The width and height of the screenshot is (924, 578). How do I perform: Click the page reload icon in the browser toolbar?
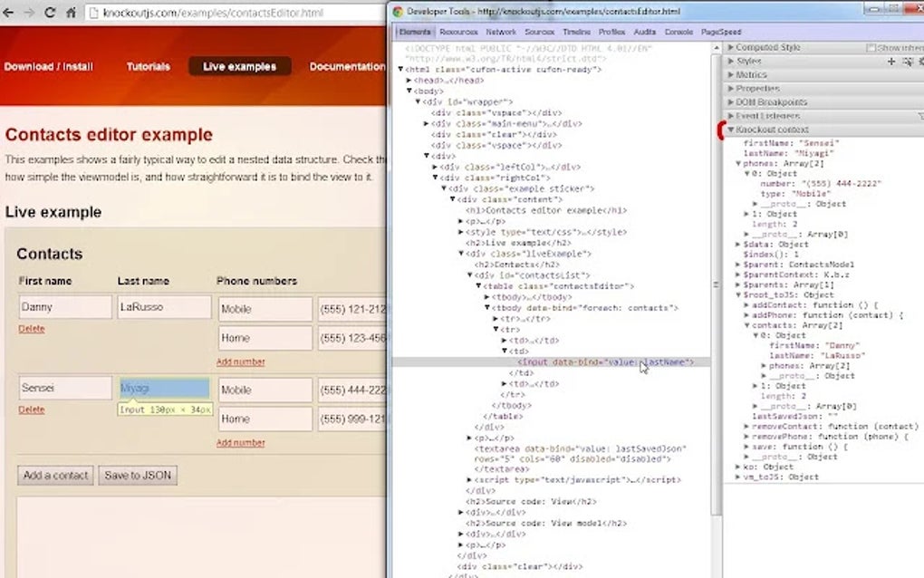(x=50, y=13)
